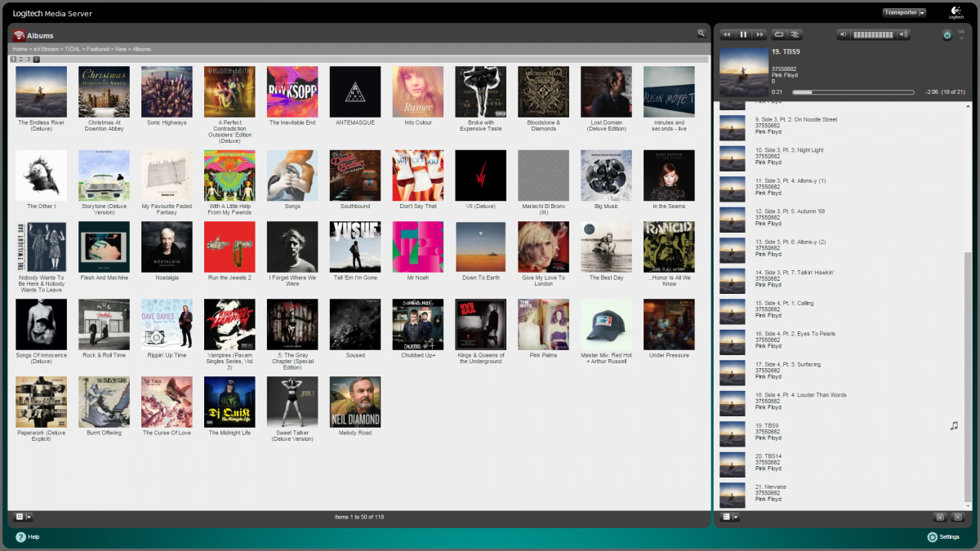
Task: Go to Featured breadcrumb
Action: click(98, 49)
